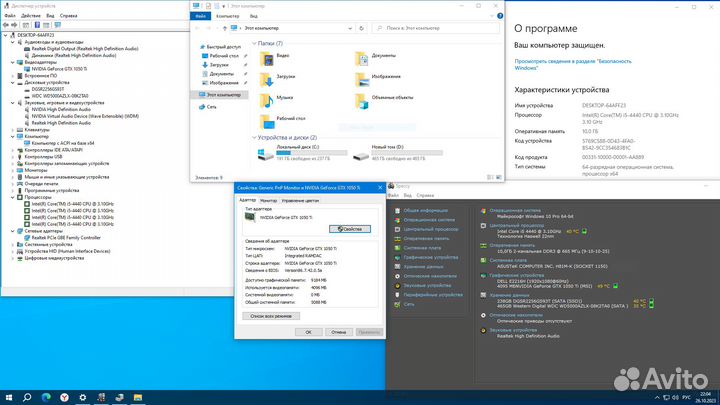Viewport: 720px width, 405px height.
Task: Select NVIDIA GeForce GTX 1050 Ti in device tree
Action: coord(59,69)
